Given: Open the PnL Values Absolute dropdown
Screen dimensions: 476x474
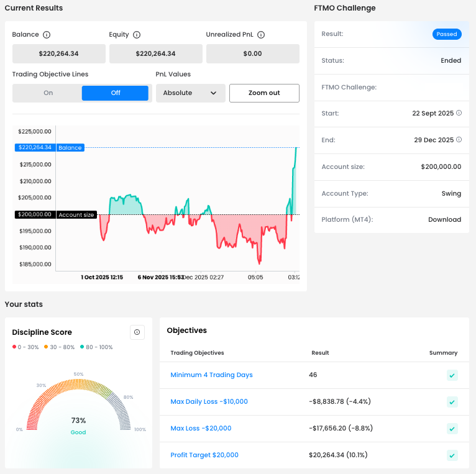Looking at the screenshot, I should (190, 93).
